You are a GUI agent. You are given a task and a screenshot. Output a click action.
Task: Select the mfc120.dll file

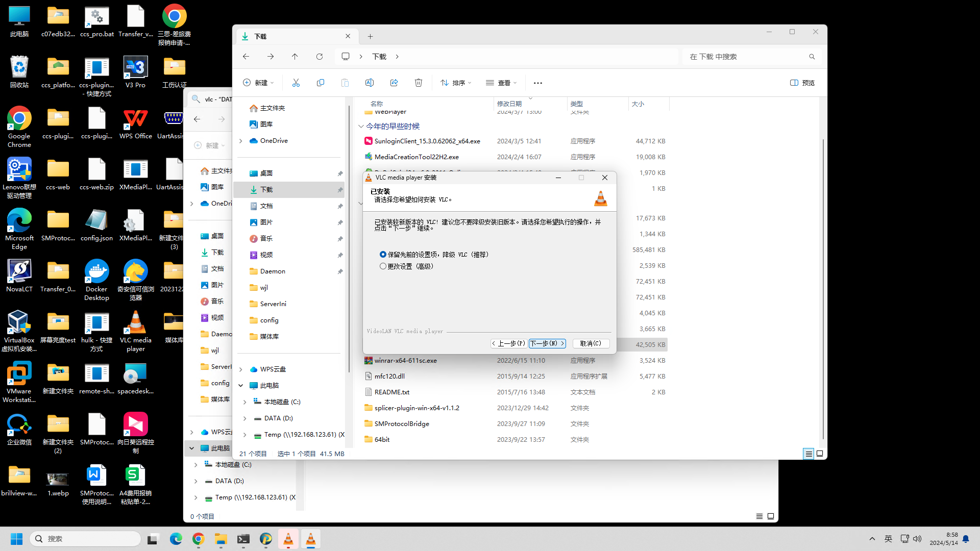click(389, 377)
